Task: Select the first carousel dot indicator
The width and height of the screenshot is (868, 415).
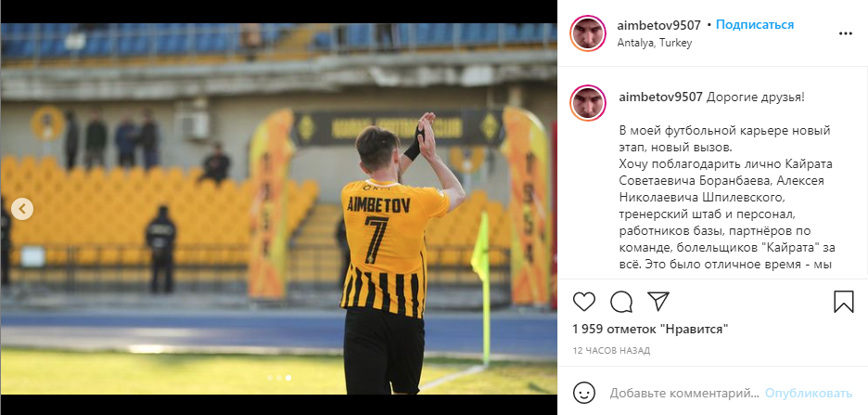Action: pos(270,378)
